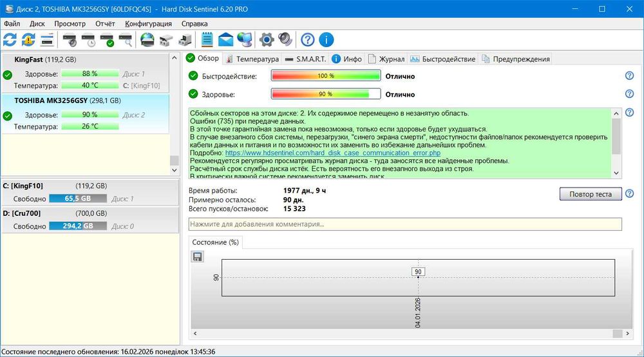
Task: Click the disk with clock test icon
Action: click(x=89, y=40)
